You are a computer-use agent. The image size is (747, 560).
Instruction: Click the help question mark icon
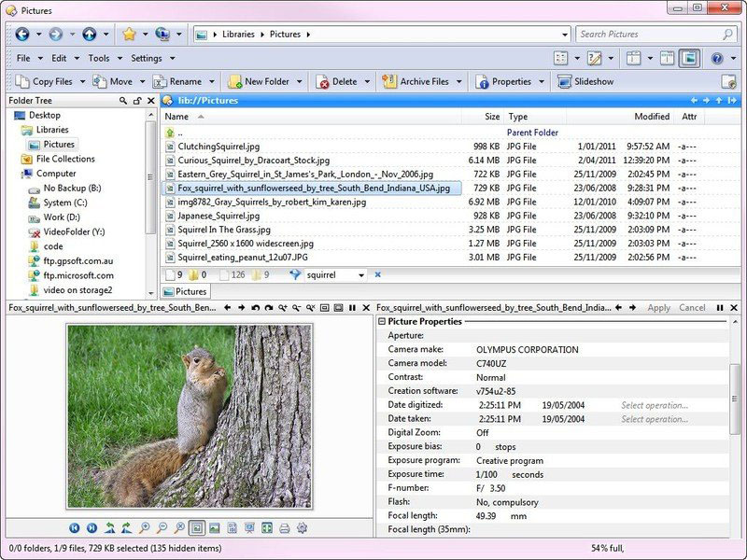pyautogui.click(x=716, y=58)
